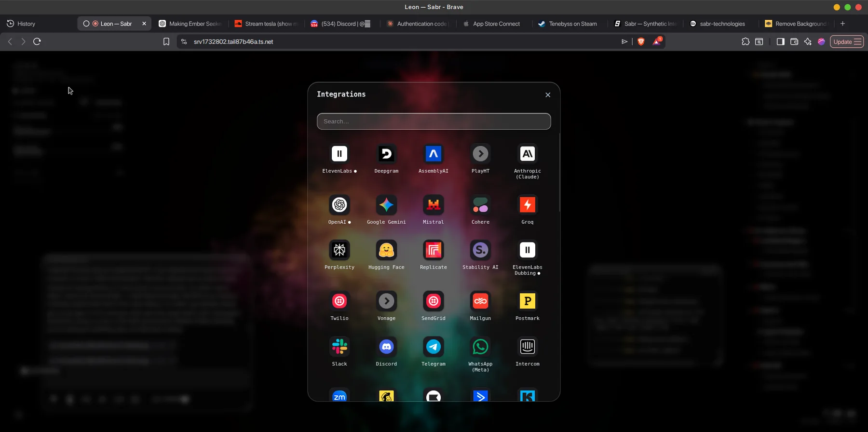
Task: Switch to the Making Ember Seeker tab
Action: click(190, 24)
